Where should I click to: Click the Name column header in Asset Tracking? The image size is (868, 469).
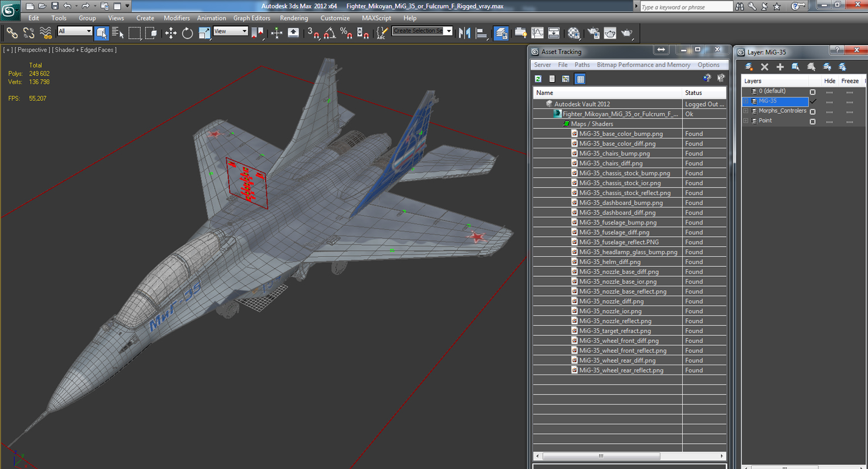pyautogui.click(x=608, y=93)
